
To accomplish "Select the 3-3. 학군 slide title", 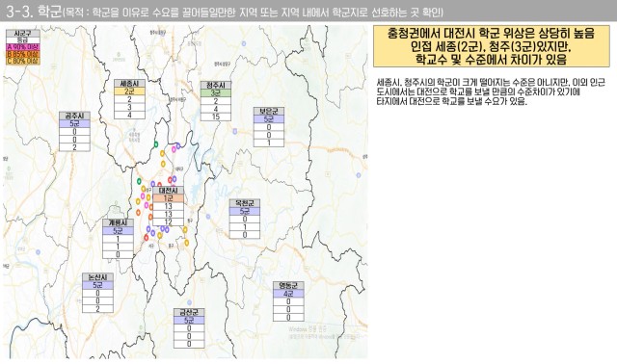I will point(35,12).
